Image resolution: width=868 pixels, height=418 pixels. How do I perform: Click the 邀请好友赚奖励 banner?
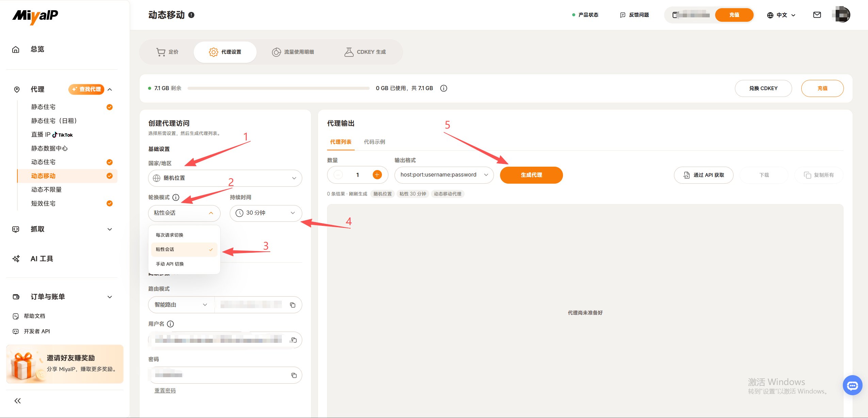click(65, 364)
